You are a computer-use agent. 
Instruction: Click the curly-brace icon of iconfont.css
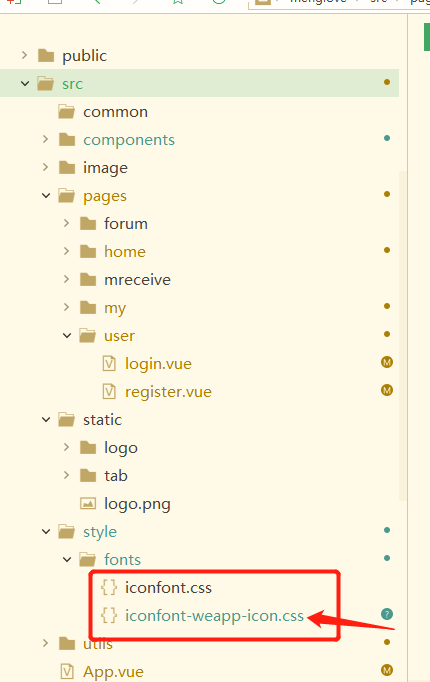pos(109,588)
